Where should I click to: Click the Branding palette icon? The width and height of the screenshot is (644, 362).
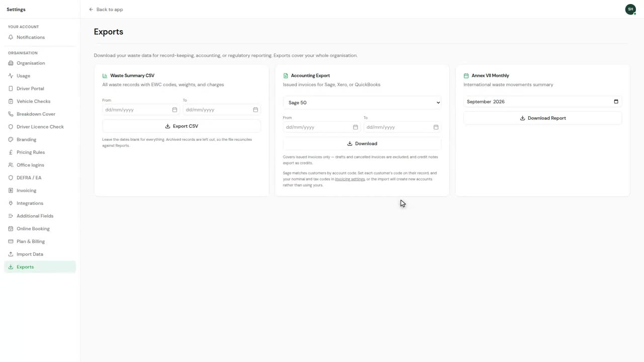coord(11,140)
